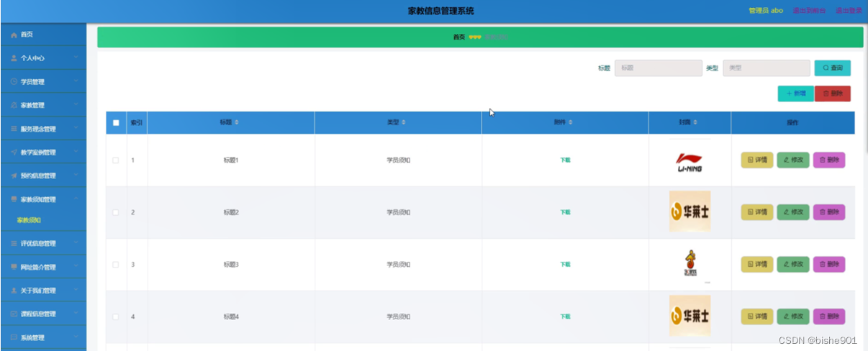Viewport: 868px width, 351px height.
Task: Expand the 评优信息管理 chevron
Action: click(76, 242)
